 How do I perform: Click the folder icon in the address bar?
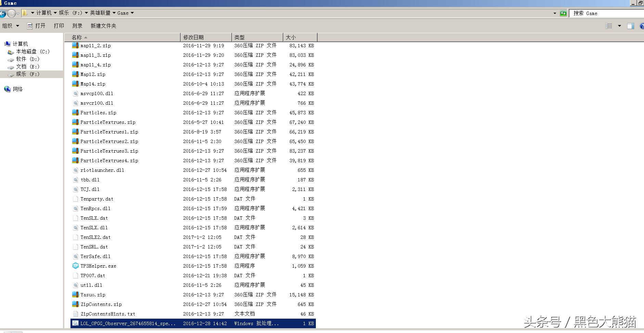tap(25, 13)
